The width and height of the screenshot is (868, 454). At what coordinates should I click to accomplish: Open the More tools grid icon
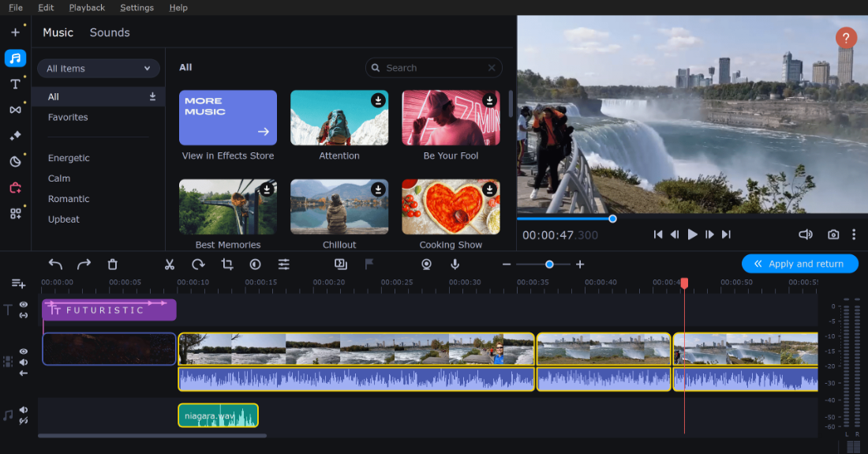coord(16,214)
